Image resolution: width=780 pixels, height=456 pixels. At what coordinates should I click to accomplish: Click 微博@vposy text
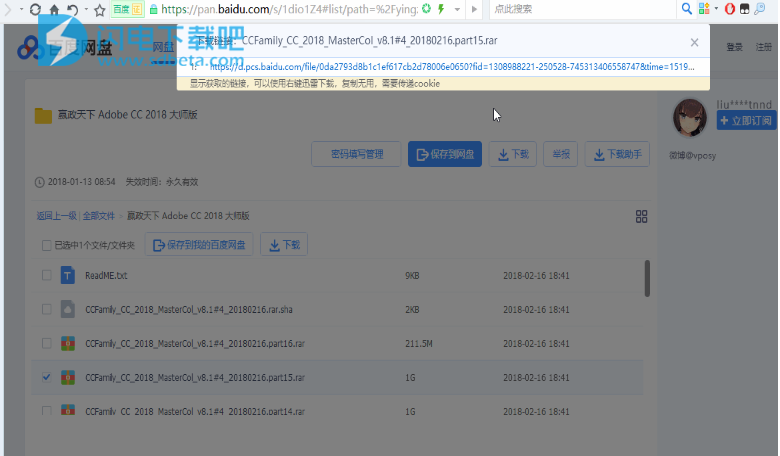click(x=692, y=156)
